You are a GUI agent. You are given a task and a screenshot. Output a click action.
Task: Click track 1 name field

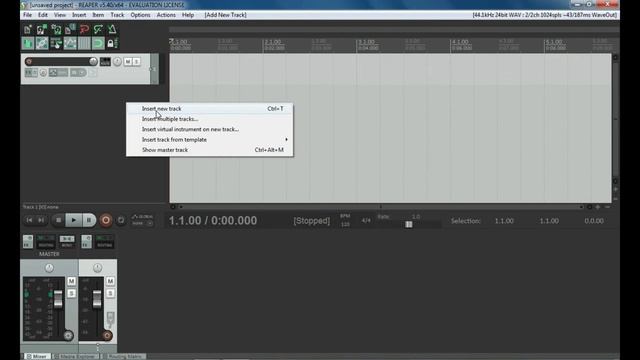(x=60, y=62)
